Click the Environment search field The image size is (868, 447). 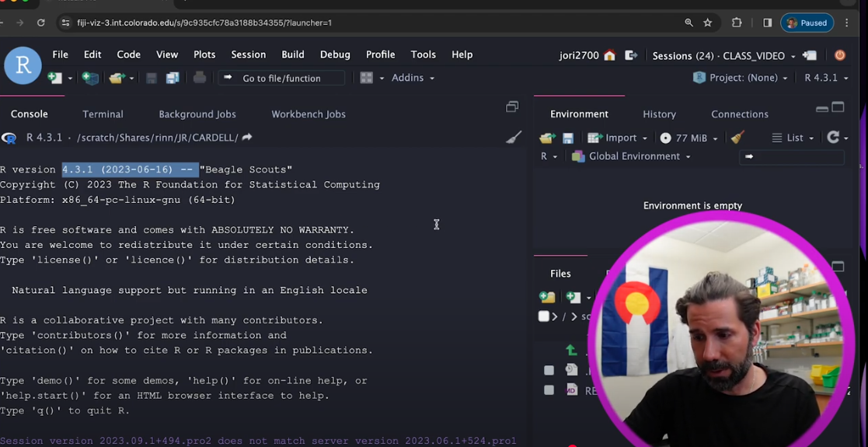click(x=792, y=157)
